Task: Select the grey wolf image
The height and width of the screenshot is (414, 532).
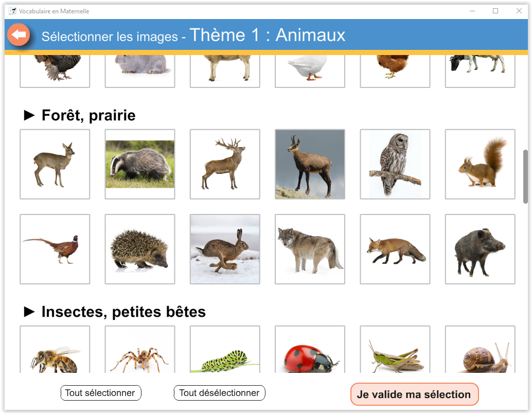Action: coord(310,249)
